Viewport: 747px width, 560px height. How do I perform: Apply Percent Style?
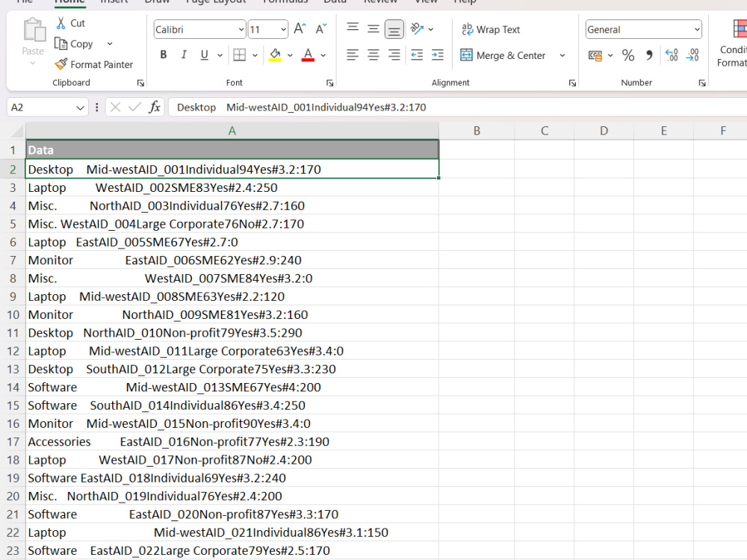point(628,55)
